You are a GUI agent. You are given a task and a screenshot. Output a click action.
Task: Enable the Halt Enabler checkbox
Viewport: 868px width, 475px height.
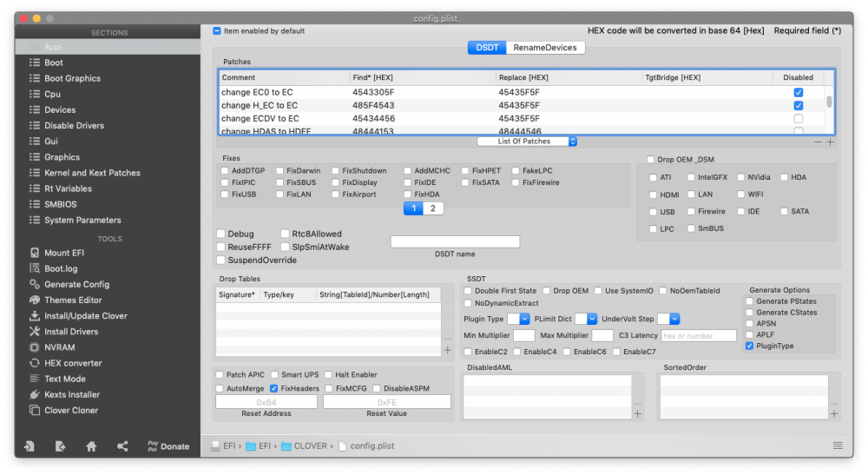tap(328, 375)
